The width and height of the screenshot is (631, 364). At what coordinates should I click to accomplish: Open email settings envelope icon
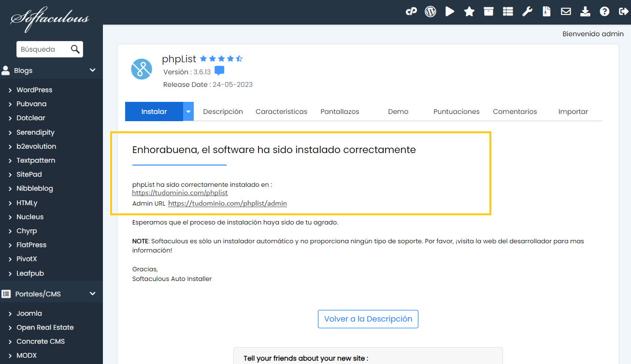click(x=566, y=12)
